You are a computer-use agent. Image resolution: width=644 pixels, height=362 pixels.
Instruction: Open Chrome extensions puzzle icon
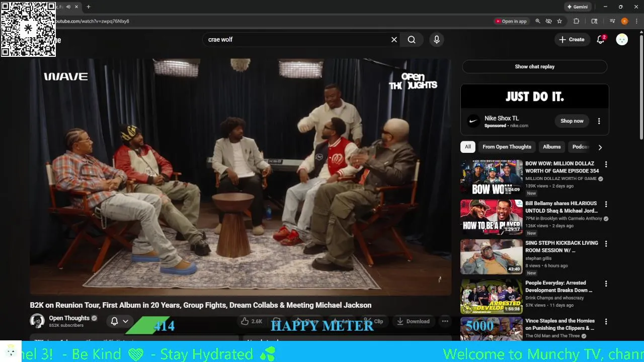(577, 21)
